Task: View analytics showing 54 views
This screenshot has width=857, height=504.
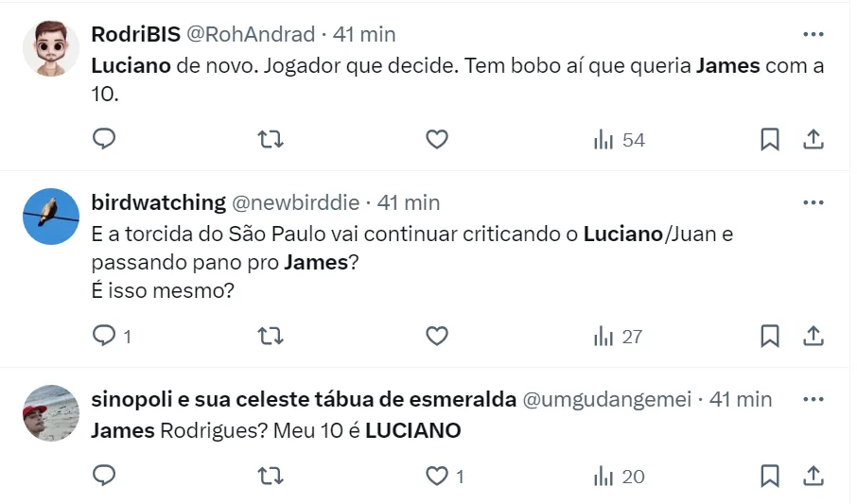Action: pyautogui.click(x=619, y=140)
